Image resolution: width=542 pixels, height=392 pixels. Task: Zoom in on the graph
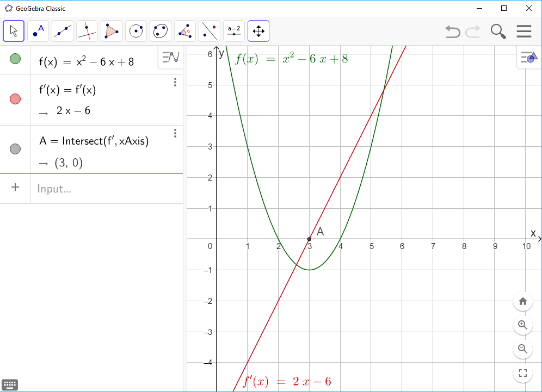click(x=523, y=325)
